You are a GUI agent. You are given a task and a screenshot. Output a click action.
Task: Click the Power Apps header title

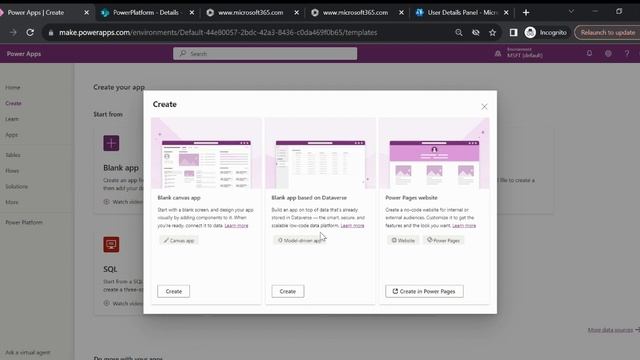(24, 53)
